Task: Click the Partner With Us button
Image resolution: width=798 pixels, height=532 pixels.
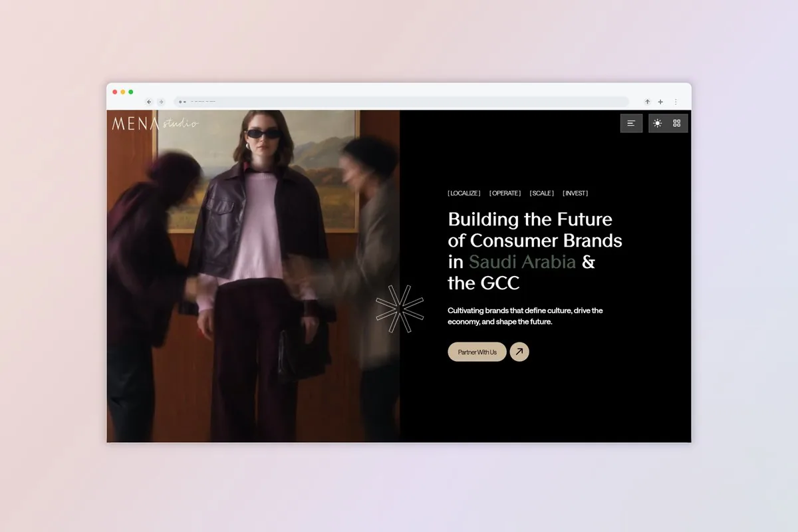Action: pos(477,352)
